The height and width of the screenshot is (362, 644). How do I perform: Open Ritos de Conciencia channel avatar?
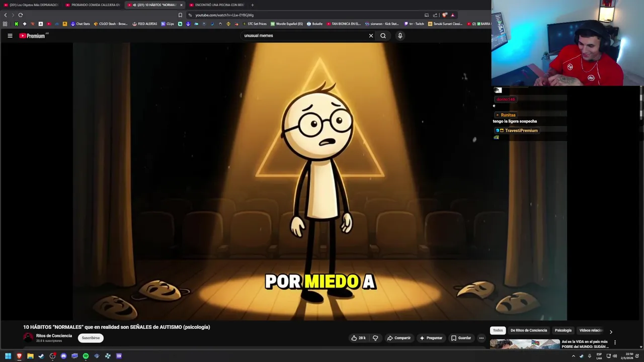click(28, 338)
